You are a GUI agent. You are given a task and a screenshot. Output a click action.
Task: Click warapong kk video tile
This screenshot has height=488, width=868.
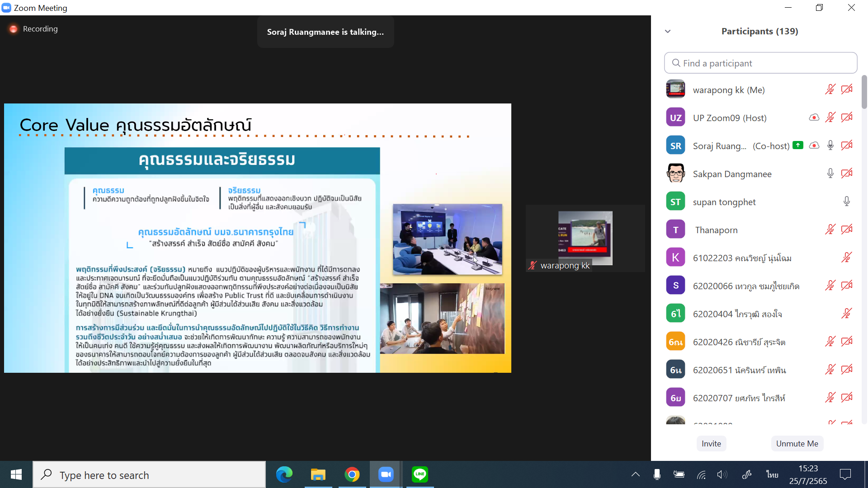(x=585, y=238)
